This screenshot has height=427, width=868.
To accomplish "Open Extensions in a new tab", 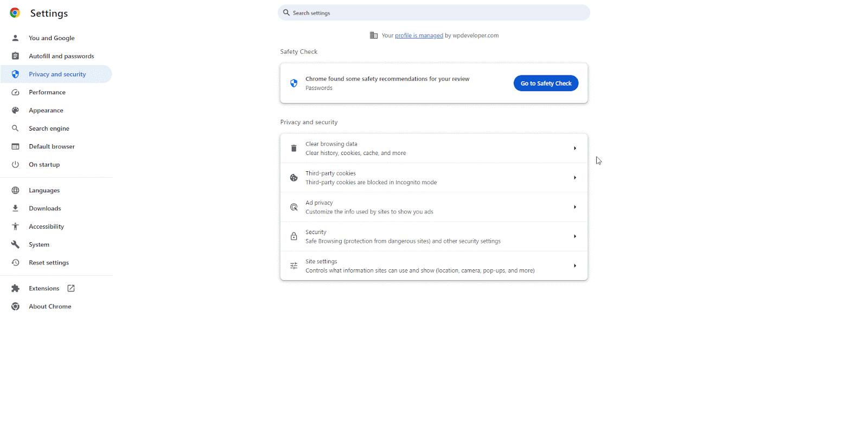I will point(44,288).
